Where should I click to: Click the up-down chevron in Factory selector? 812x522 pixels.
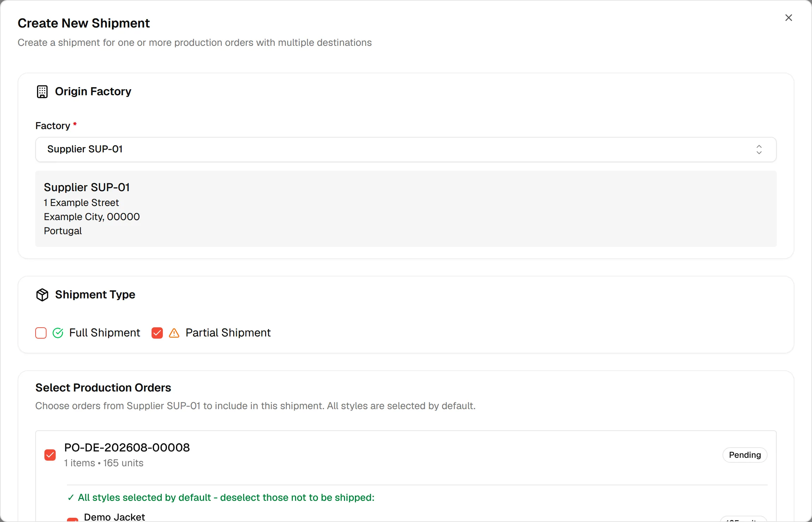click(759, 150)
